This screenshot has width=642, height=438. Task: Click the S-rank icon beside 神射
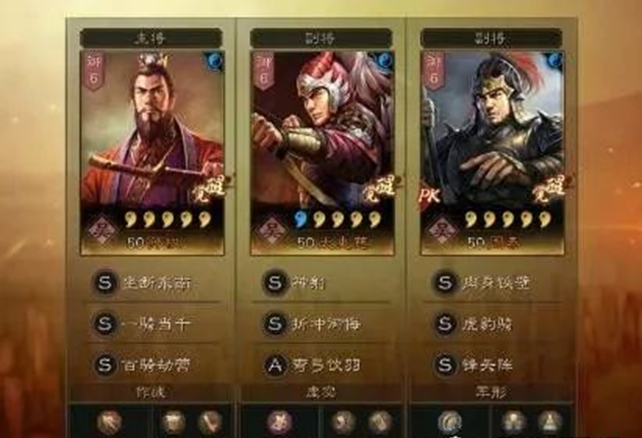click(x=275, y=282)
